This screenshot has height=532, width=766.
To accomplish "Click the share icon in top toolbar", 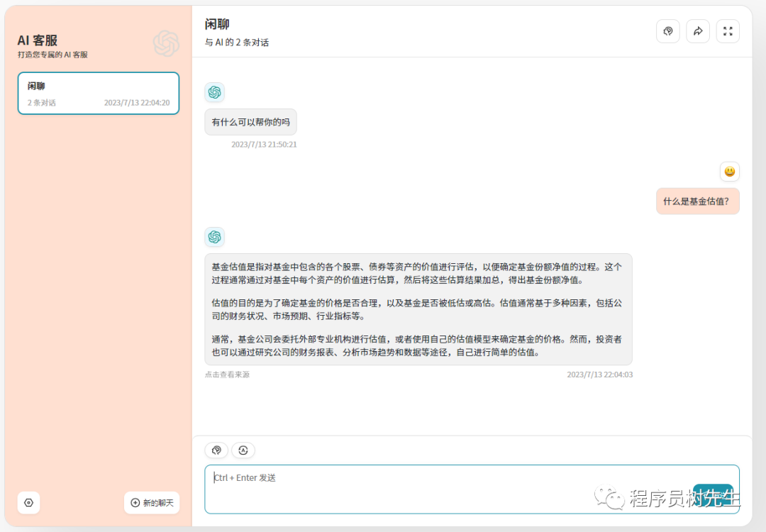I will [x=697, y=31].
